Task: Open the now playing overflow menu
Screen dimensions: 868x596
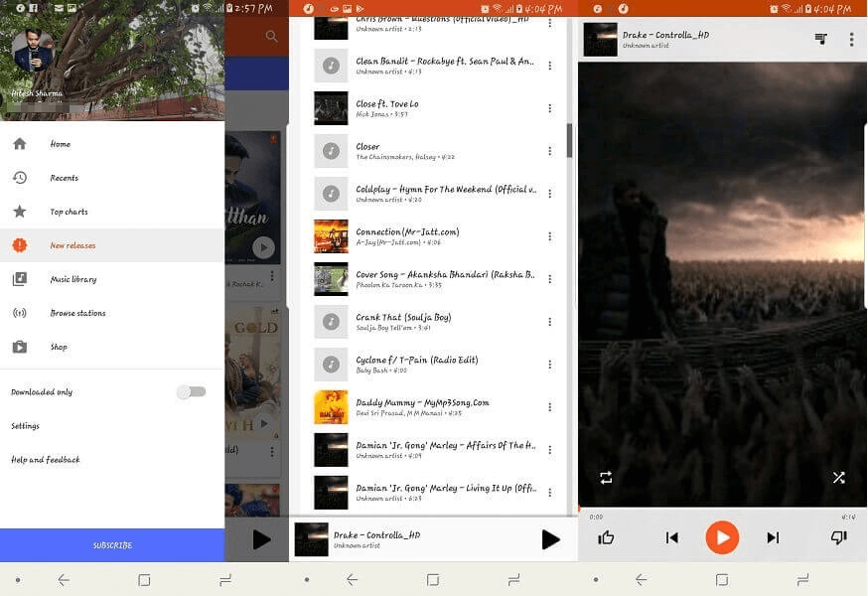Action: (851, 39)
